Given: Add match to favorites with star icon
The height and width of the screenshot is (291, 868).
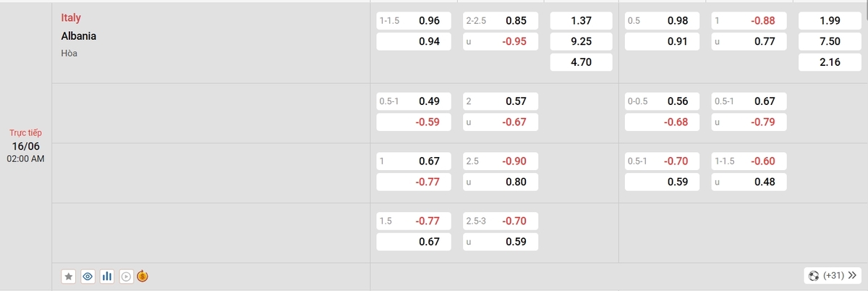Looking at the screenshot, I should 69,276.
